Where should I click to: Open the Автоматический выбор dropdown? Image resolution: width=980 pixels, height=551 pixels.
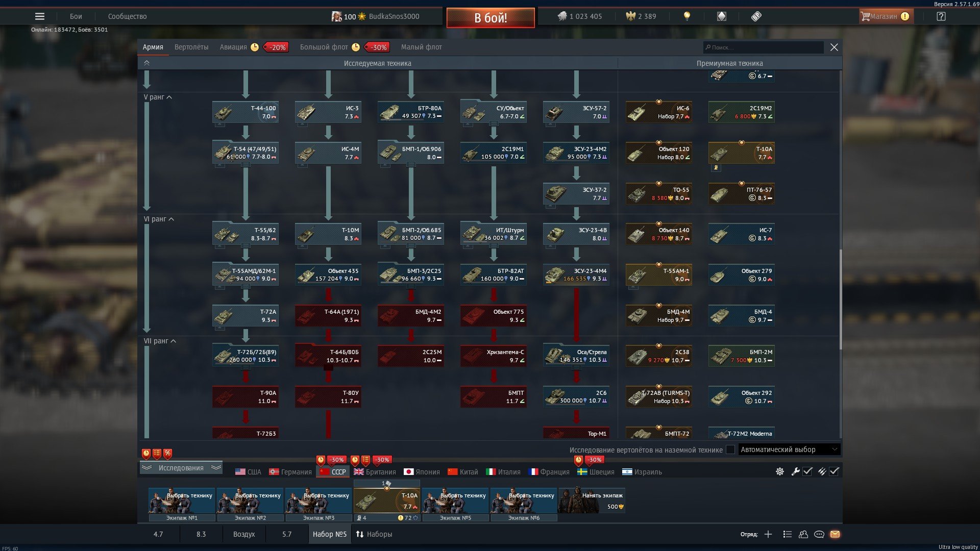click(x=789, y=449)
